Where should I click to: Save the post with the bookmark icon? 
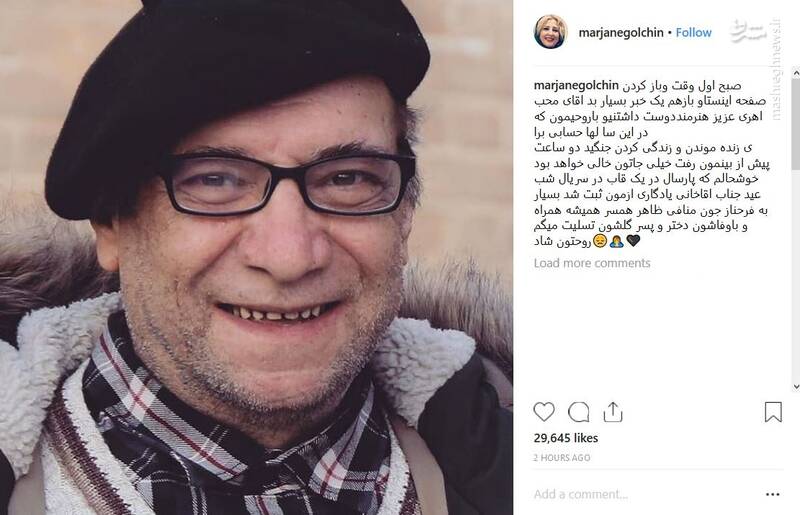[x=773, y=412]
